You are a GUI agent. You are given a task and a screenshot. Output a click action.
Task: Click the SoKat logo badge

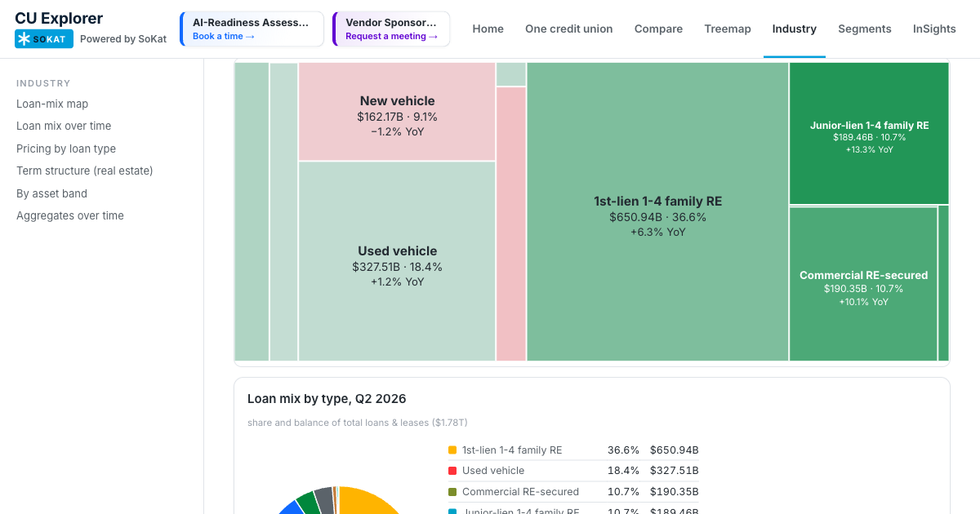pos(44,38)
